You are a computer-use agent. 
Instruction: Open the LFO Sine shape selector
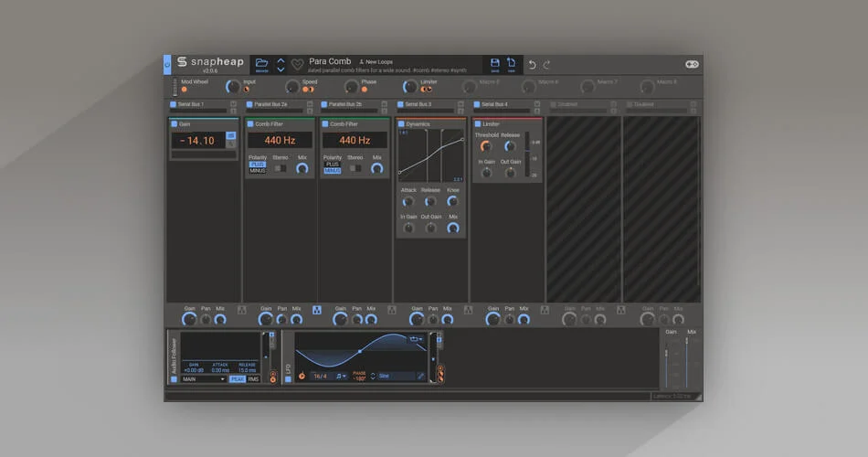396,377
